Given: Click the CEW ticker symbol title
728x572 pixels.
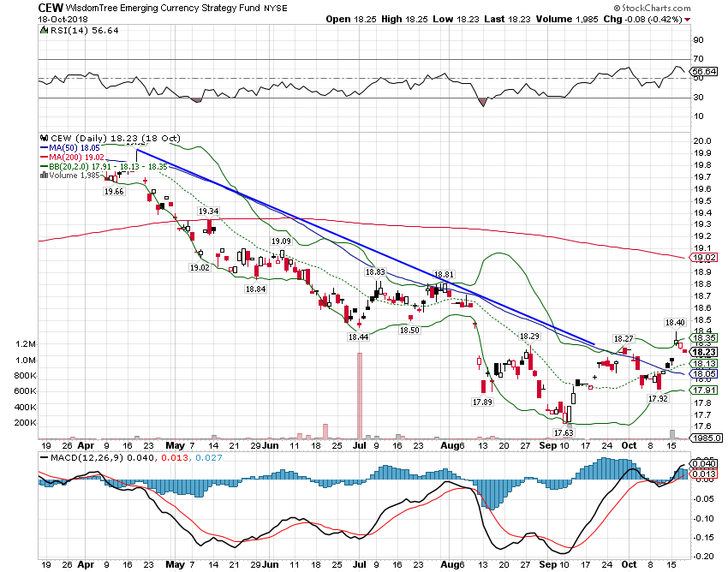Looking at the screenshot, I should coord(51,8).
